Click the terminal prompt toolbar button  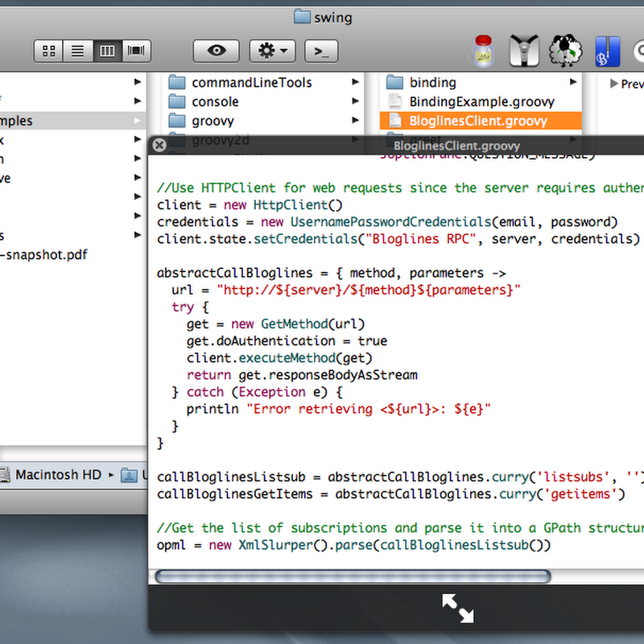click(321, 51)
